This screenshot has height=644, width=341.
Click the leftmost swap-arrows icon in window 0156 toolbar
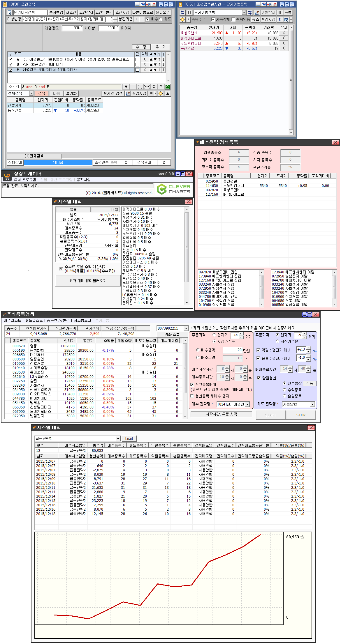click(182, 13)
